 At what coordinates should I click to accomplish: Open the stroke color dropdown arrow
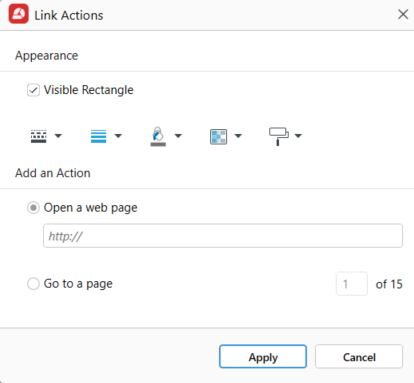[x=178, y=136]
